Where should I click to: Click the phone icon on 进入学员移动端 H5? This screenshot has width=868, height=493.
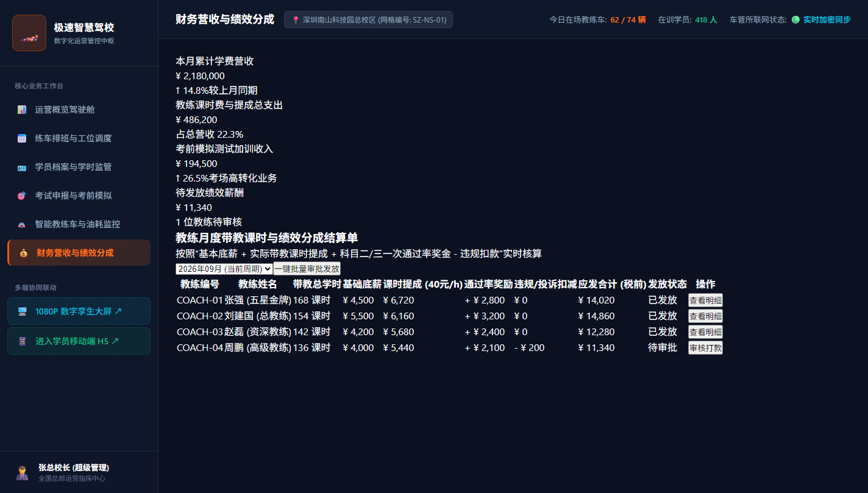coord(23,341)
